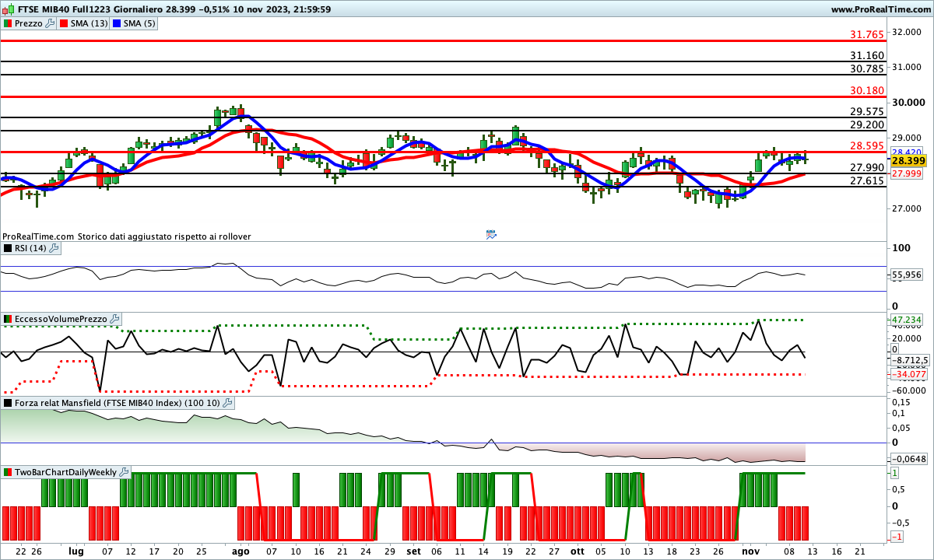Click the 27.000 price axis label
Image resolution: width=934 pixels, height=560 pixels.
908,208
